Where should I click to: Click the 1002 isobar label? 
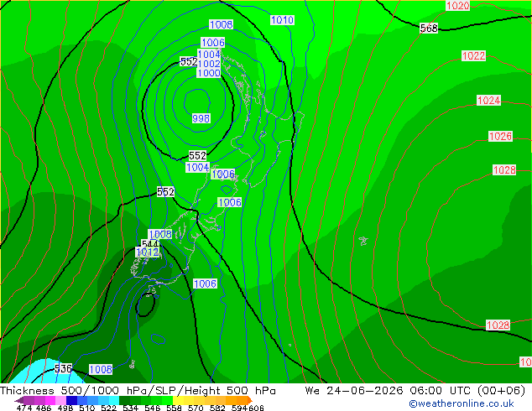click(209, 64)
